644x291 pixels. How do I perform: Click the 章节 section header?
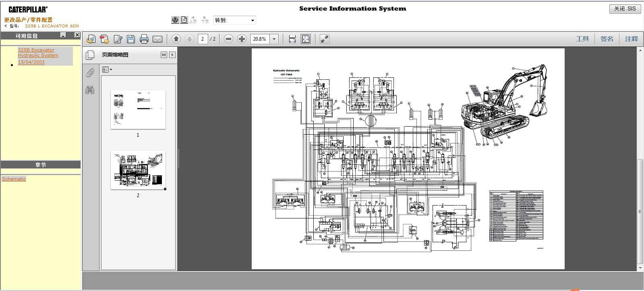[41, 165]
